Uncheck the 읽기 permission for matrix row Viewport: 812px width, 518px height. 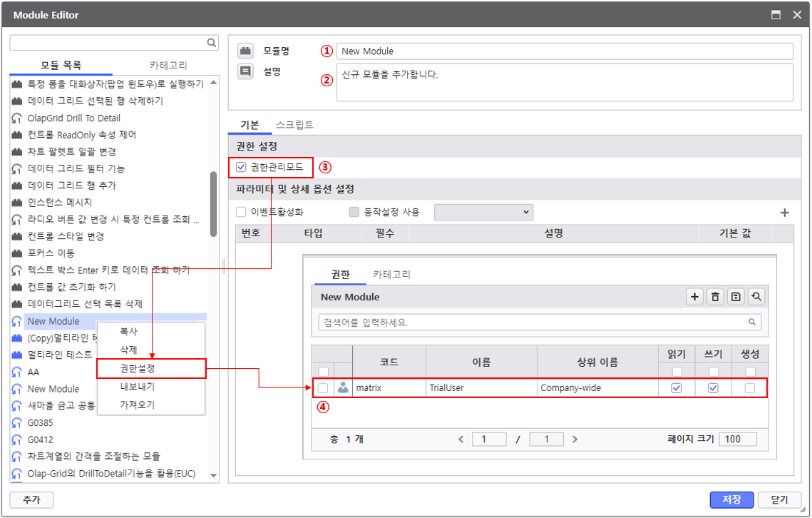677,388
